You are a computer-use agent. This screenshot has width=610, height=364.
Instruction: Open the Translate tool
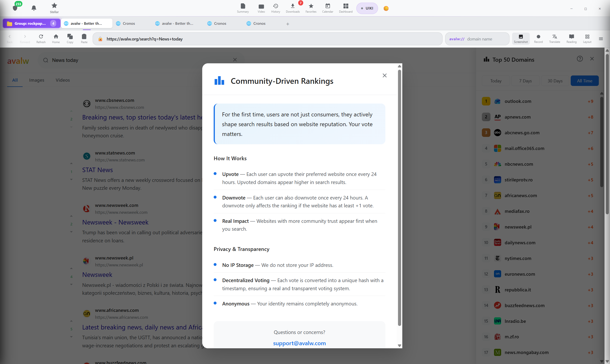[x=555, y=39]
